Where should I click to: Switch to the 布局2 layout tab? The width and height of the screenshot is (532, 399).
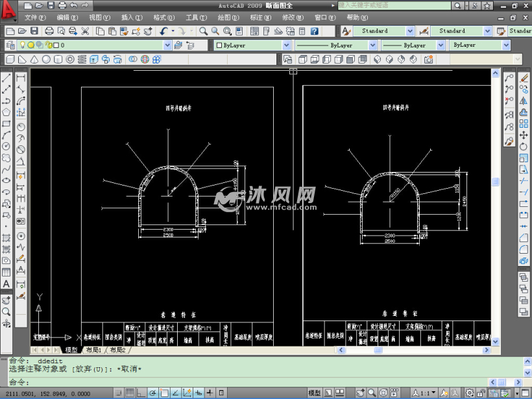coord(117,350)
